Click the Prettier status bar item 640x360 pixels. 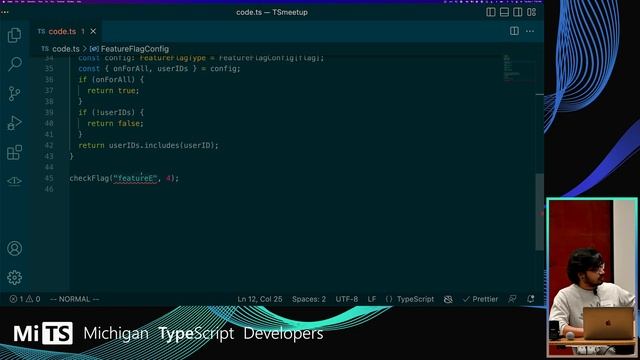pyautogui.click(x=480, y=299)
